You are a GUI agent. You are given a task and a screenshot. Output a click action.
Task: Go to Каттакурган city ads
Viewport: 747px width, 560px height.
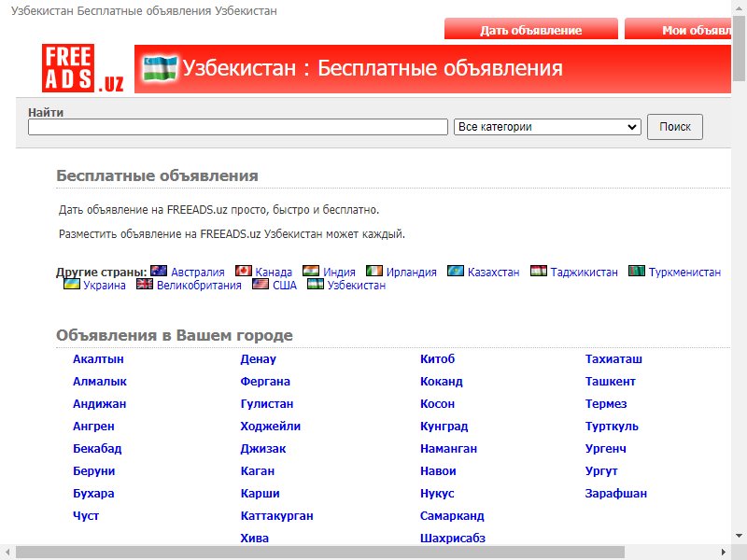pos(276,516)
